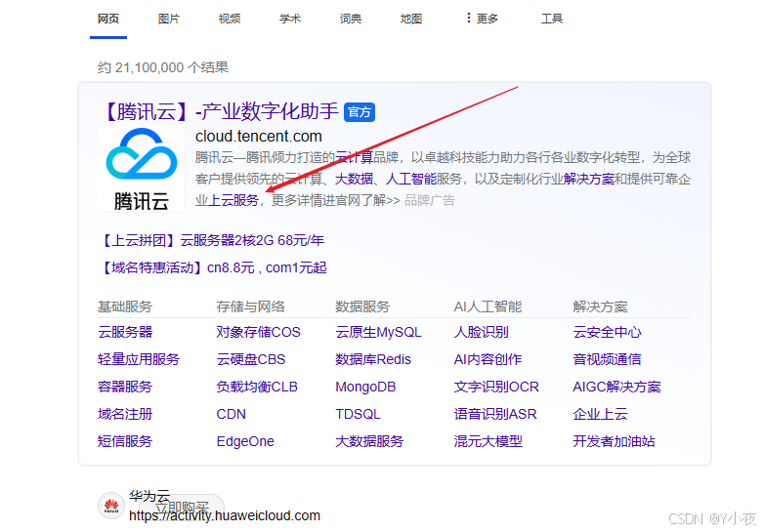
Task: Open the MongoDB link
Action: click(x=365, y=387)
